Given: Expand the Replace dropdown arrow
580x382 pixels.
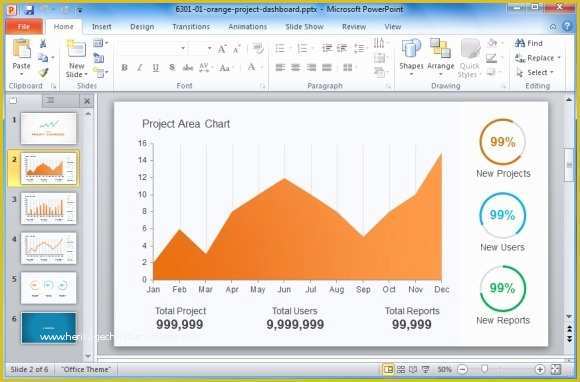Looking at the screenshot, I should [x=559, y=58].
